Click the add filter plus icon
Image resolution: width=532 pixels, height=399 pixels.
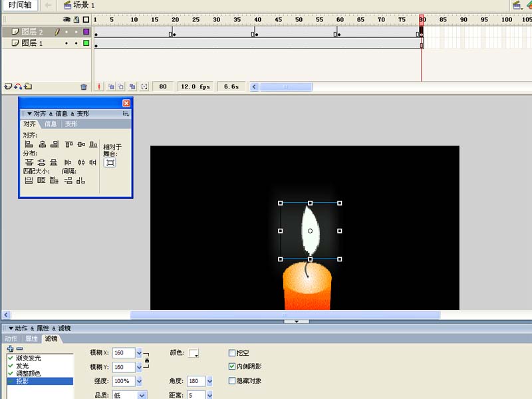point(11,348)
